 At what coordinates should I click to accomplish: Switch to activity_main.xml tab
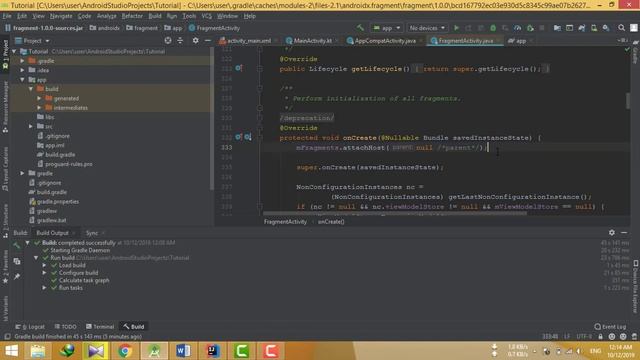click(249, 41)
